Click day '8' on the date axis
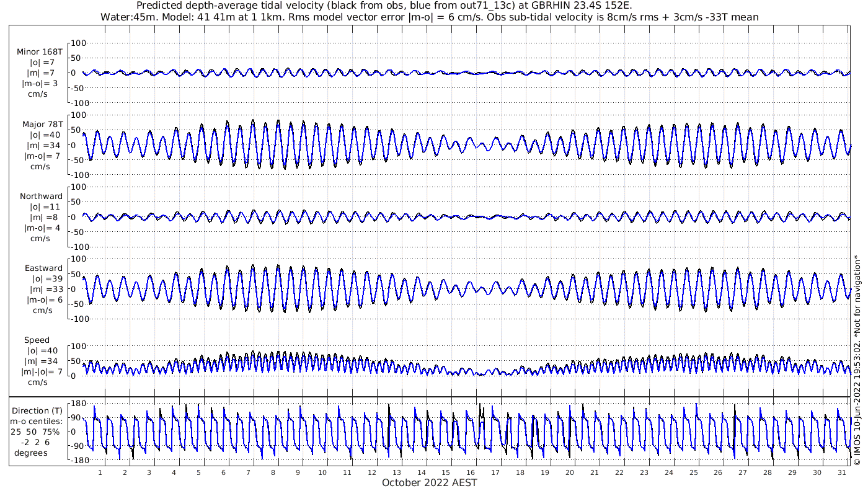The image size is (868, 496). (273, 472)
